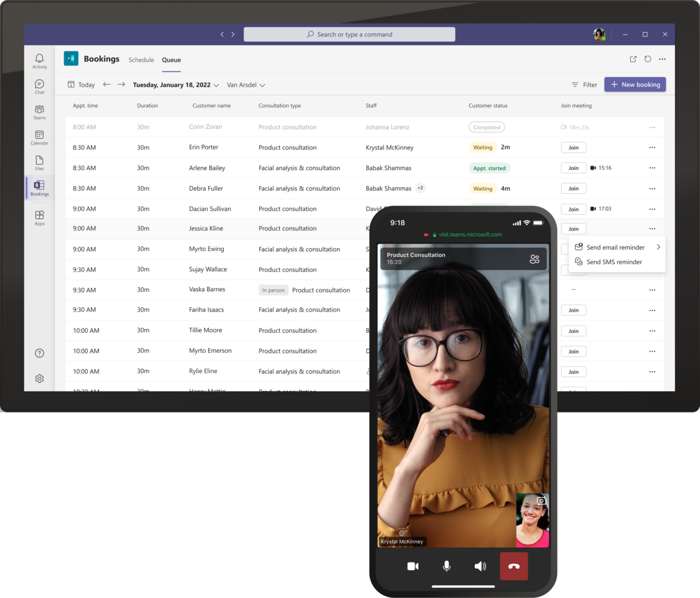Join Erin Porter's product consultation meeting

coord(573,147)
